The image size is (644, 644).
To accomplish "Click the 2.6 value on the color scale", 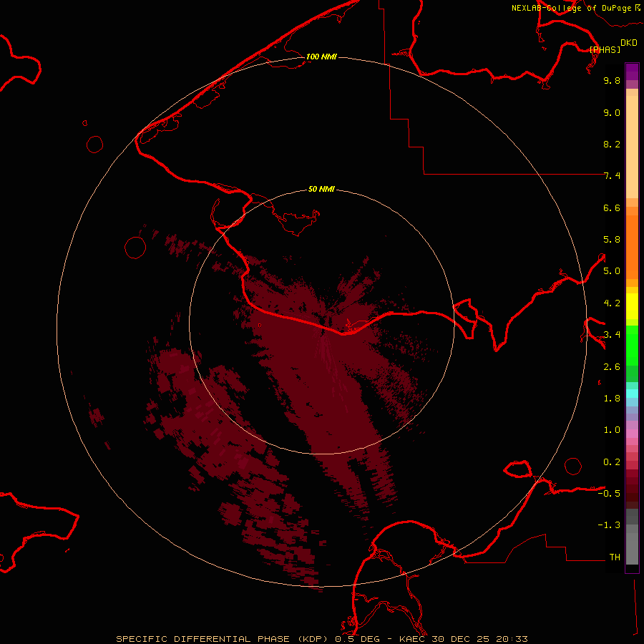I will pyautogui.click(x=612, y=367).
